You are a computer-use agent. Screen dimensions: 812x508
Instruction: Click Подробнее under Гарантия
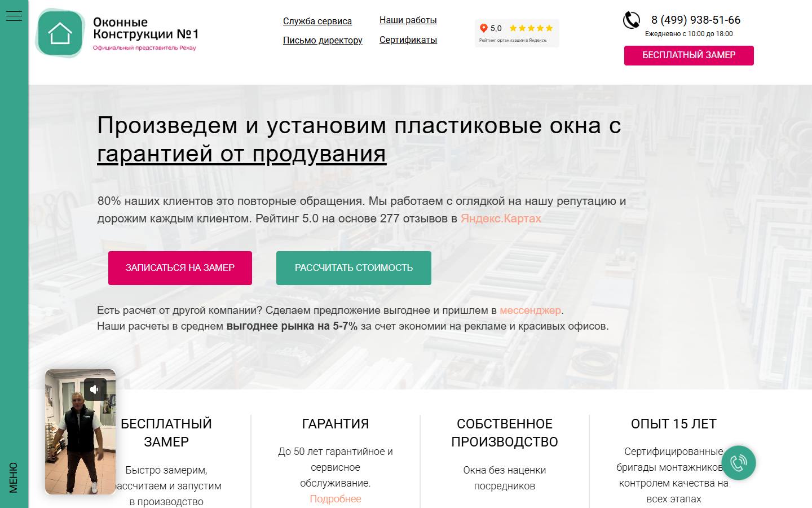click(336, 499)
